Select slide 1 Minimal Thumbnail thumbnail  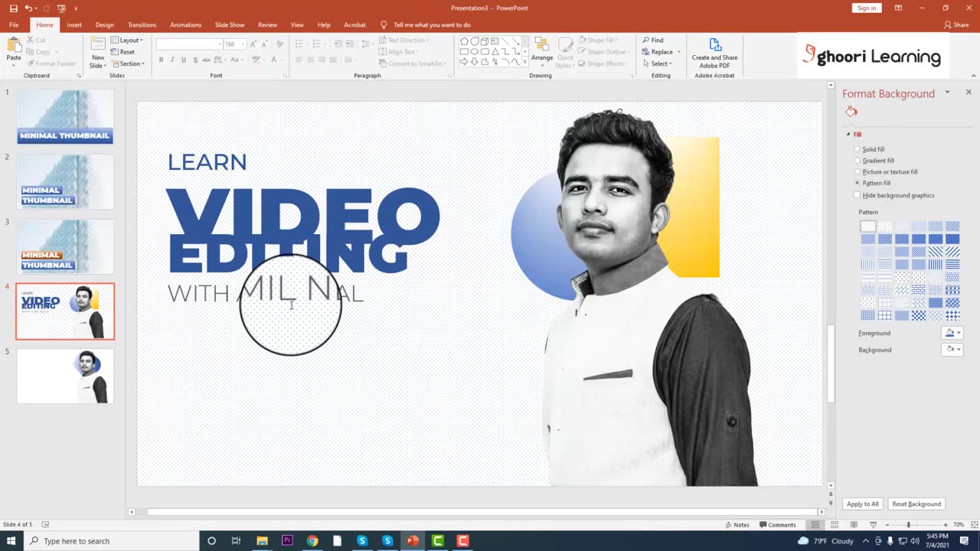(65, 116)
